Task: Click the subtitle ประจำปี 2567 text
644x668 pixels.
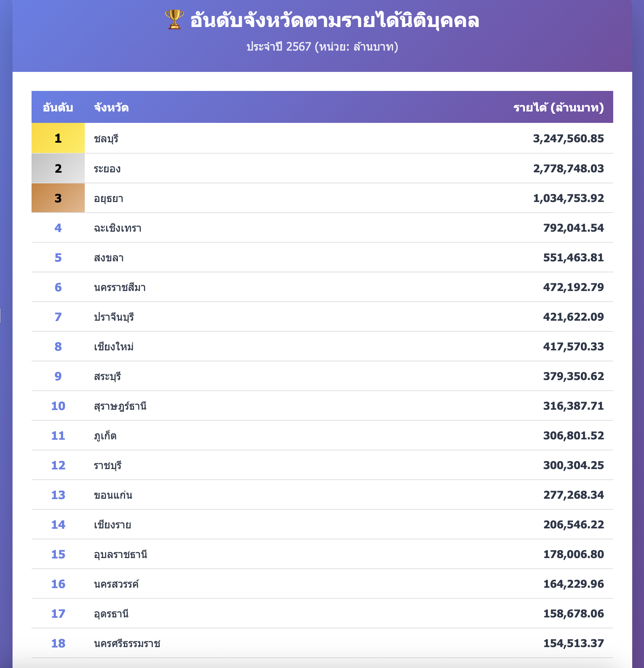Action: pos(322,47)
